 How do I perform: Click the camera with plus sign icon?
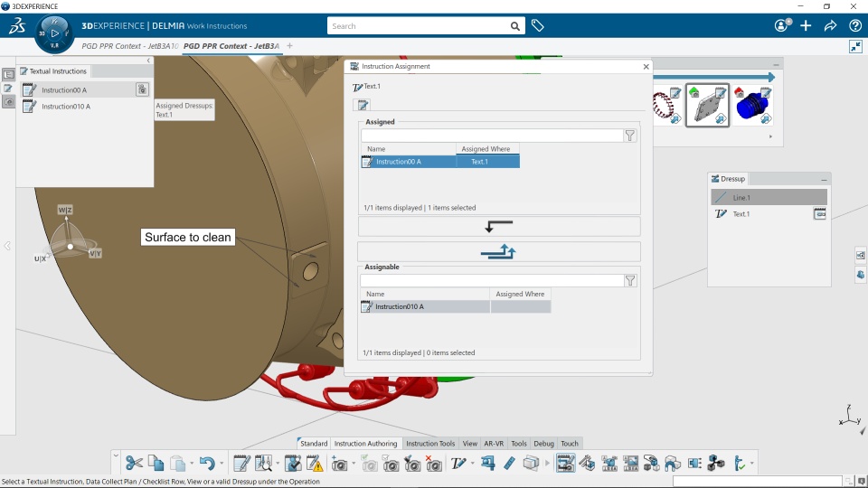339,463
